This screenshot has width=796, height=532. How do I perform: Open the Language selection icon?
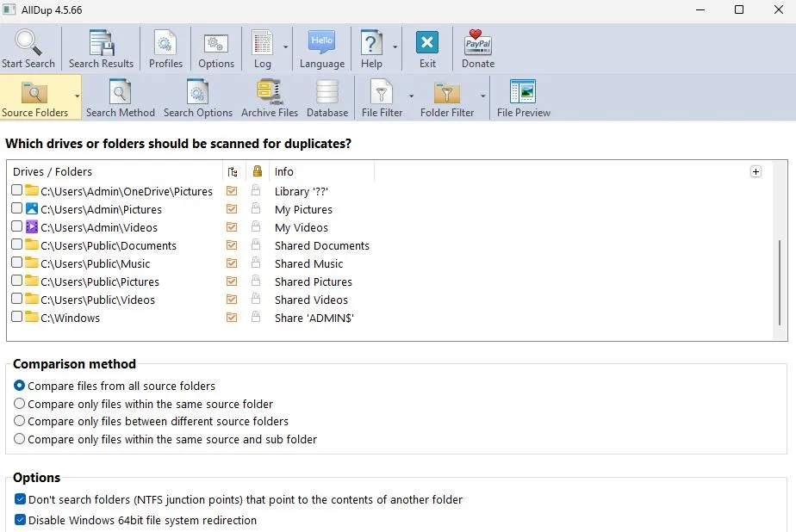click(x=322, y=42)
